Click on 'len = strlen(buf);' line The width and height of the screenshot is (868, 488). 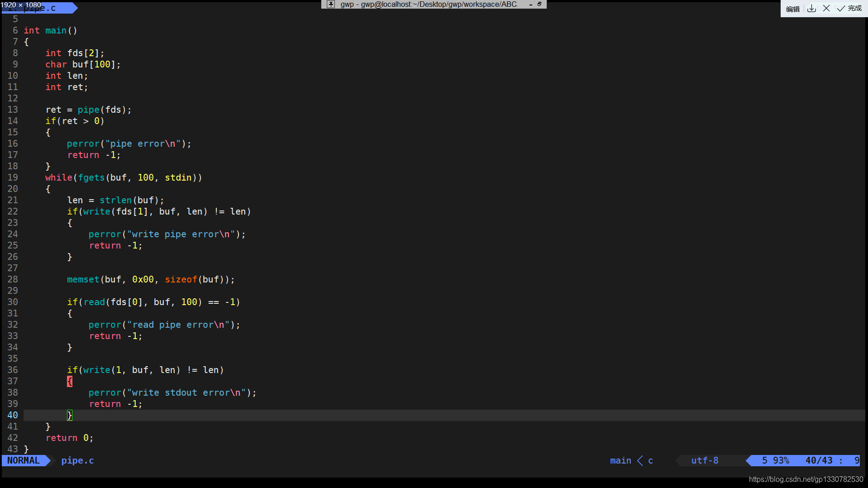tap(115, 200)
